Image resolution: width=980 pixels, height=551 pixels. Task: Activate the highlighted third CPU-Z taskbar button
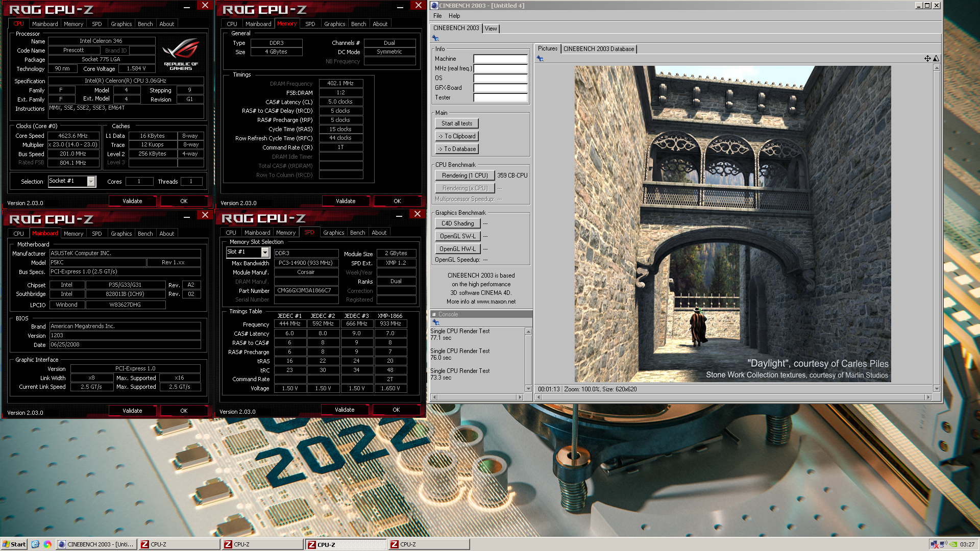[346, 544]
